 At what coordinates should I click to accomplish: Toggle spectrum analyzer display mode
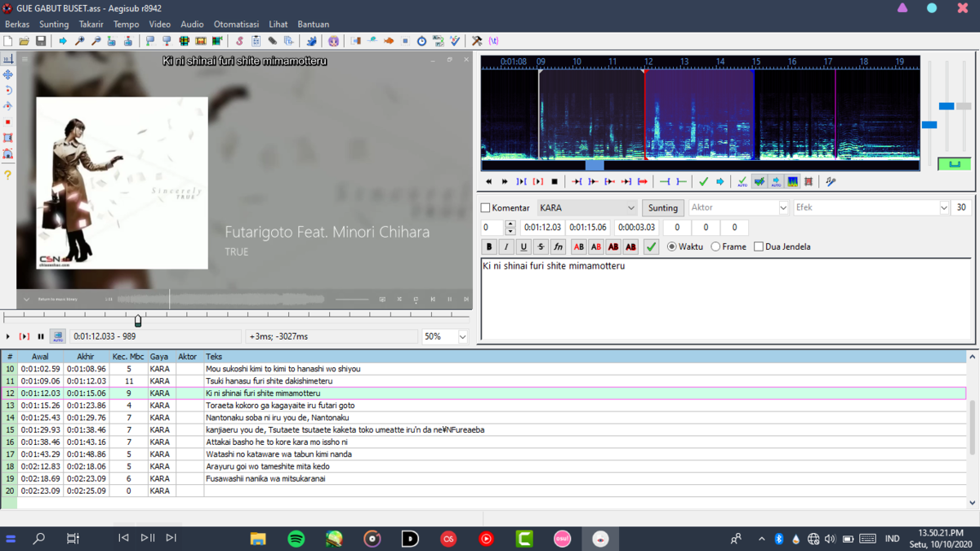pyautogui.click(x=792, y=181)
